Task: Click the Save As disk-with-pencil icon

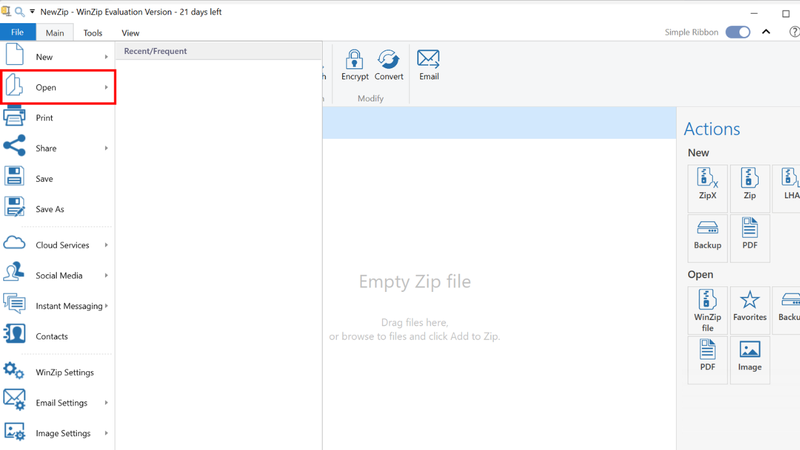Action: [14, 207]
